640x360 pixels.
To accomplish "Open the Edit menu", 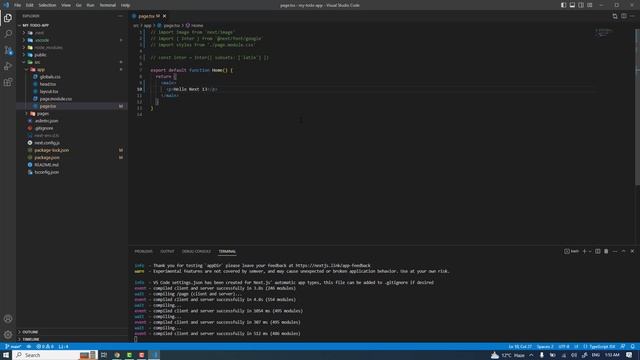I will 30,5.
